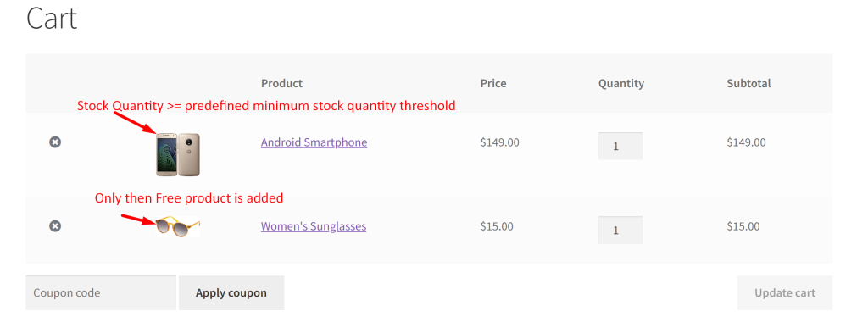The width and height of the screenshot is (868, 328).
Task: Select the Price column header
Action: tap(493, 84)
